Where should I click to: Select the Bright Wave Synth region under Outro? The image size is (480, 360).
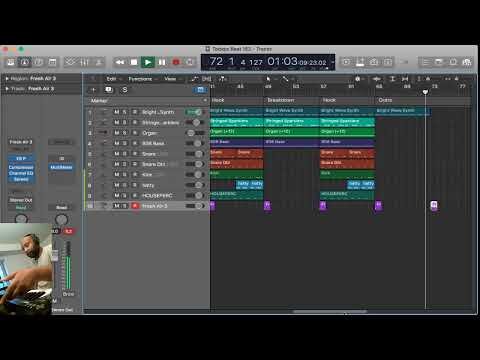click(403, 111)
